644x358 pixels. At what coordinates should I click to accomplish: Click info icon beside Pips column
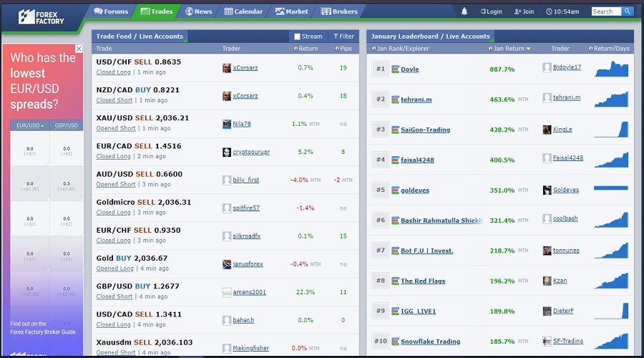[337, 49]
